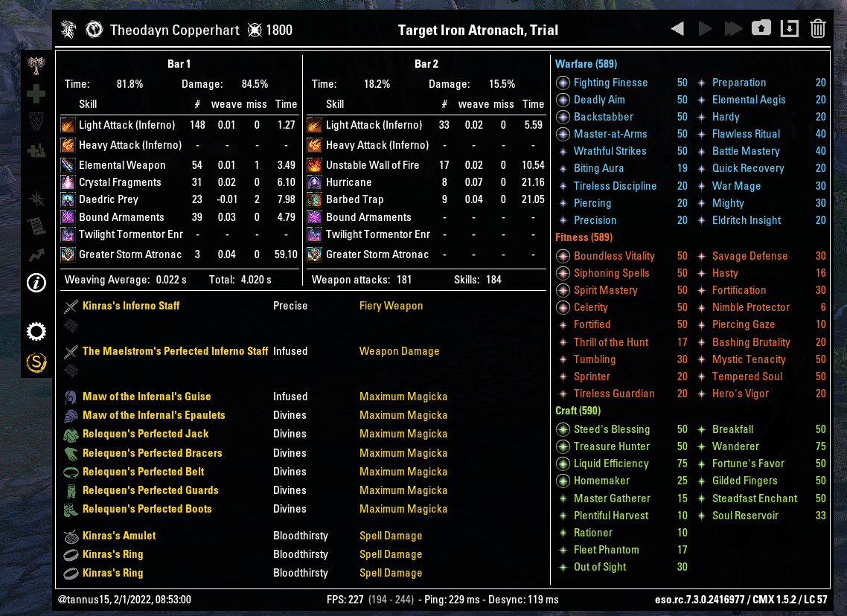Click Twilight Tormentor icon in Bar 2

314,234
